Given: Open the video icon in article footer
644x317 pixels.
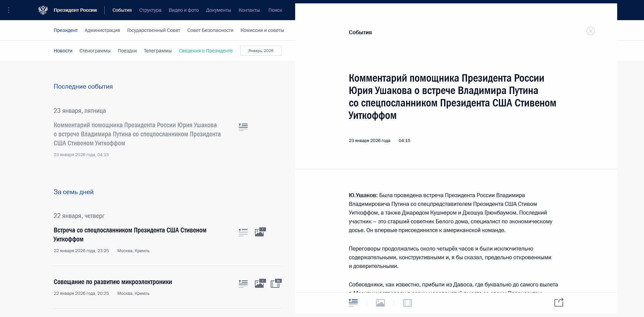Looking at the screenshot, I should point(407,303).
